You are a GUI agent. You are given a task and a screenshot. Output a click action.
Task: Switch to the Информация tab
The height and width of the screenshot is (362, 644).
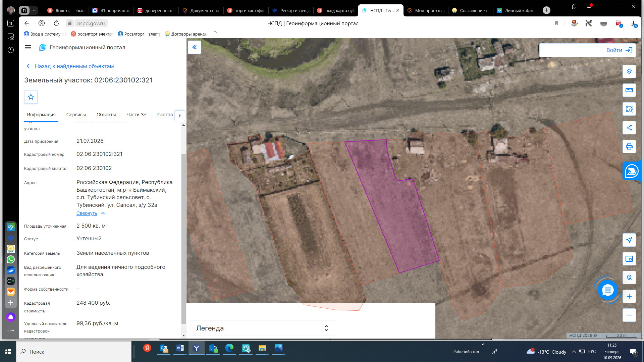tap(41, 115)
